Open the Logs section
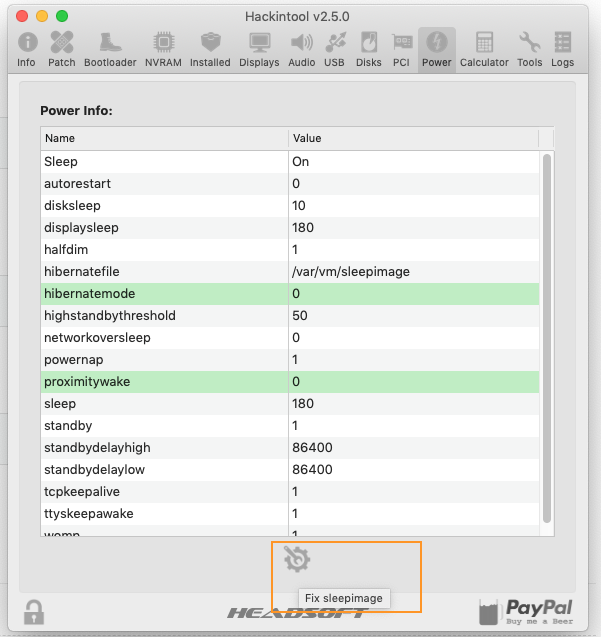601x637 pixels. [562, 50]
